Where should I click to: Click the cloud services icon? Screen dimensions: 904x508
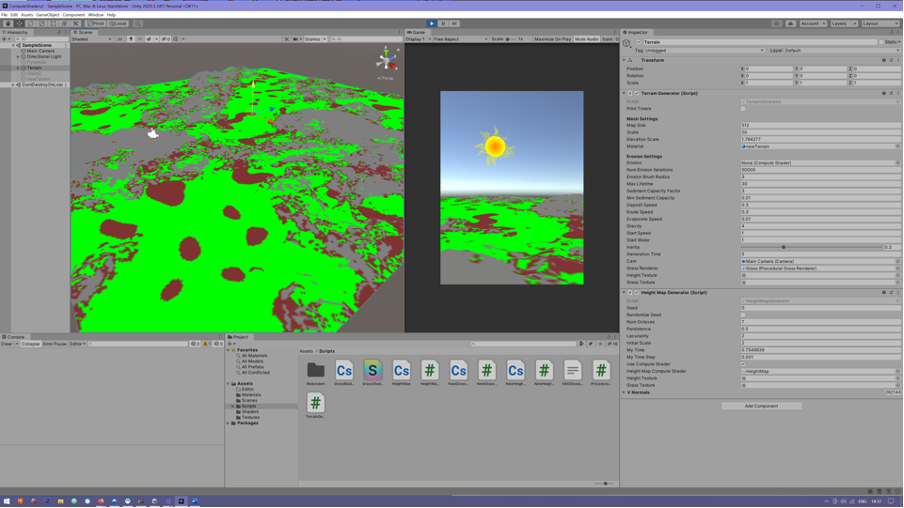click(790, 23)
